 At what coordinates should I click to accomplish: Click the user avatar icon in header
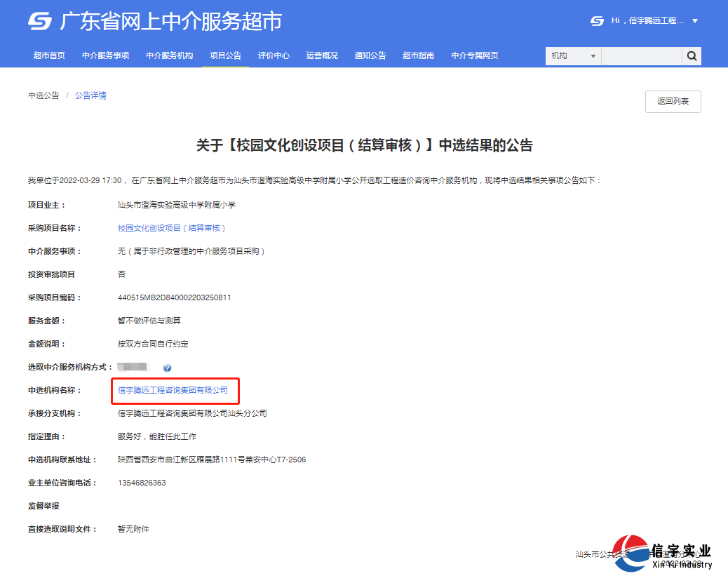coord(596,20)
